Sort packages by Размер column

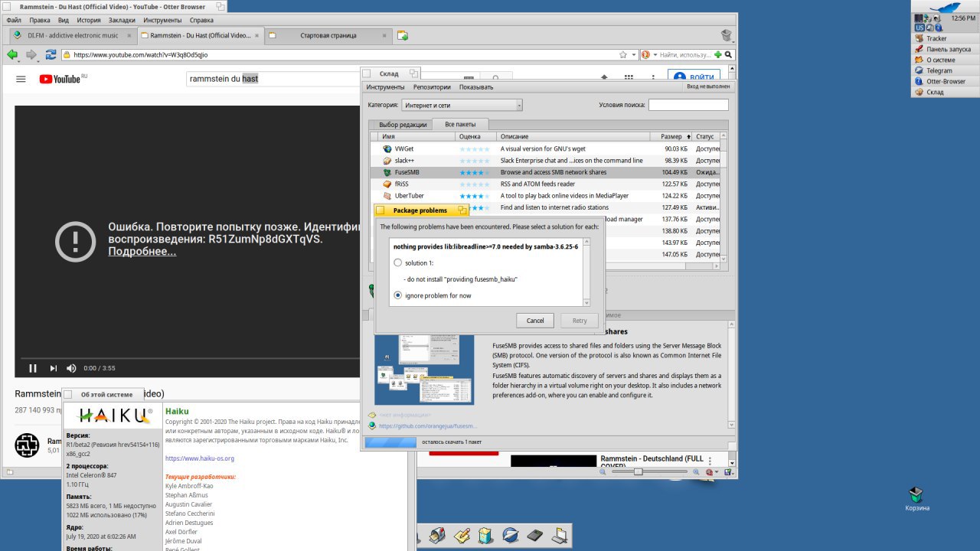(671, 136)
